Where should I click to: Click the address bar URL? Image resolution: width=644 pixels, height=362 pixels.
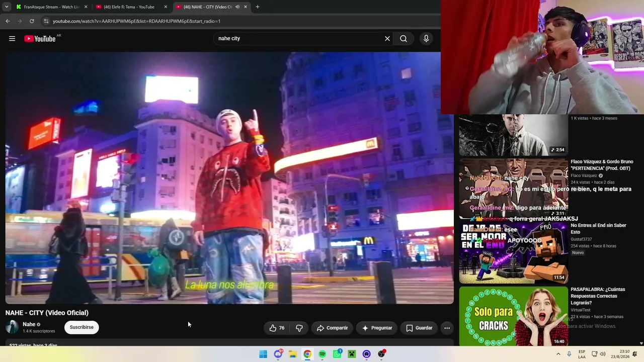point(137,21)
